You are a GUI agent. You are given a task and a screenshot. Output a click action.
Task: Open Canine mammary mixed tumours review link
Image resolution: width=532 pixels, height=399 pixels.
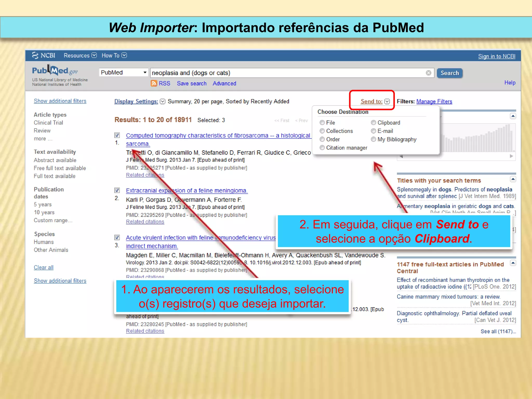click(449, 297)
